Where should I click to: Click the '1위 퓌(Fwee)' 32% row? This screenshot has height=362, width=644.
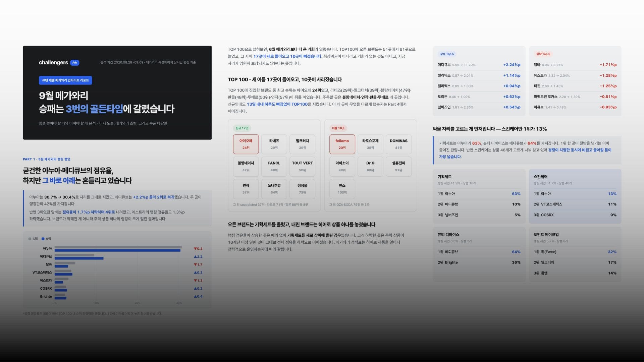coord(575,252)
